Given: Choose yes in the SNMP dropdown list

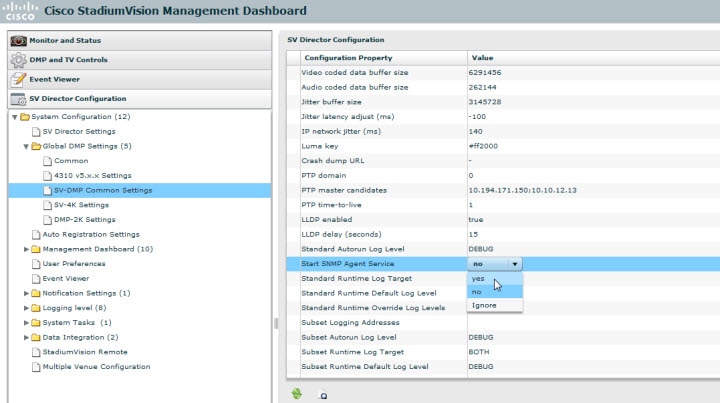Looking at the screenshot, I should [495, 278].
